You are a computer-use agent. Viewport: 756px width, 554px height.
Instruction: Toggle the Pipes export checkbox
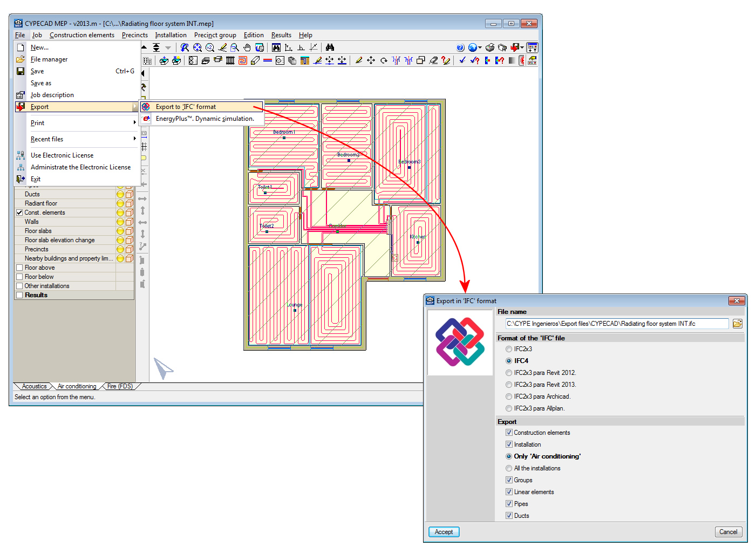click(x=509, y=504)
